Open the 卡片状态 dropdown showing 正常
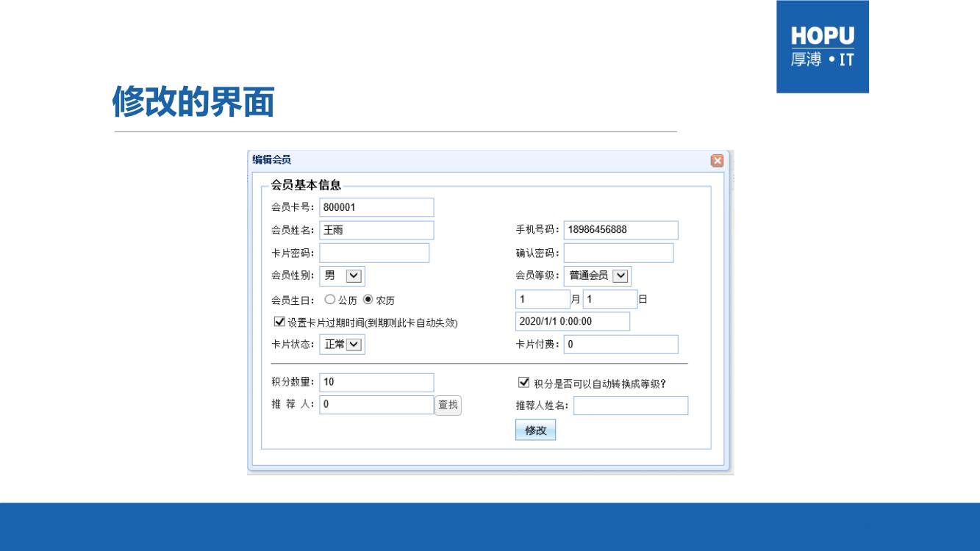This screenshot has height=551, width=980. 343,344
